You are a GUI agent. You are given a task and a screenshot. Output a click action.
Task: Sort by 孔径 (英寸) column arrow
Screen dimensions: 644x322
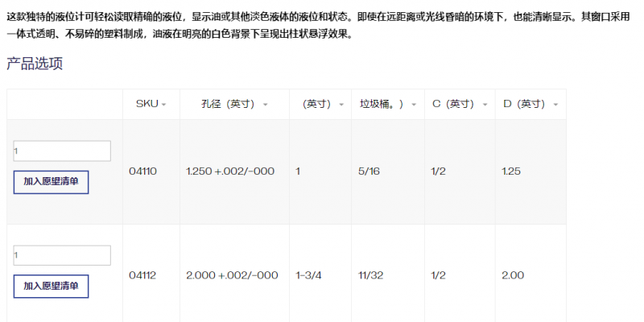266,105
